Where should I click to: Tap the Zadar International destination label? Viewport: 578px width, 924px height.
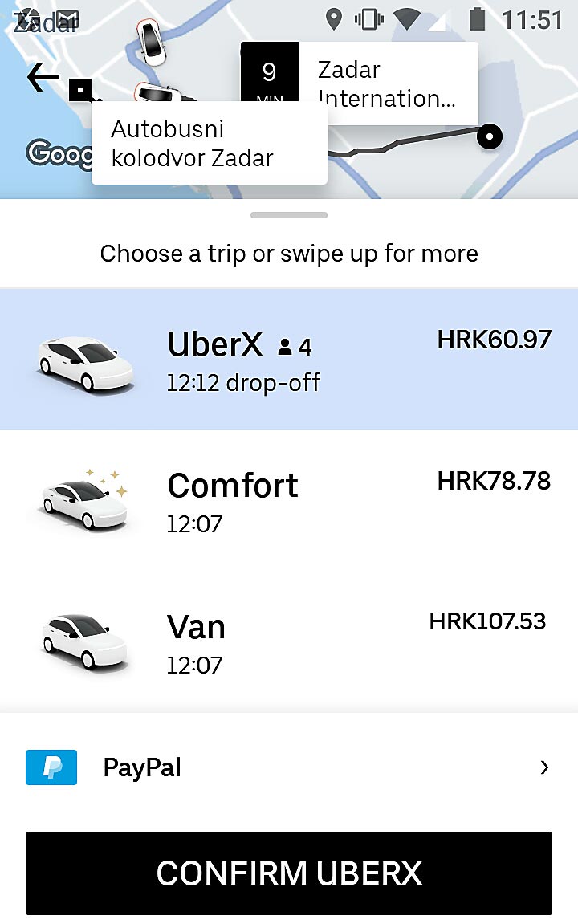(388, 84)
